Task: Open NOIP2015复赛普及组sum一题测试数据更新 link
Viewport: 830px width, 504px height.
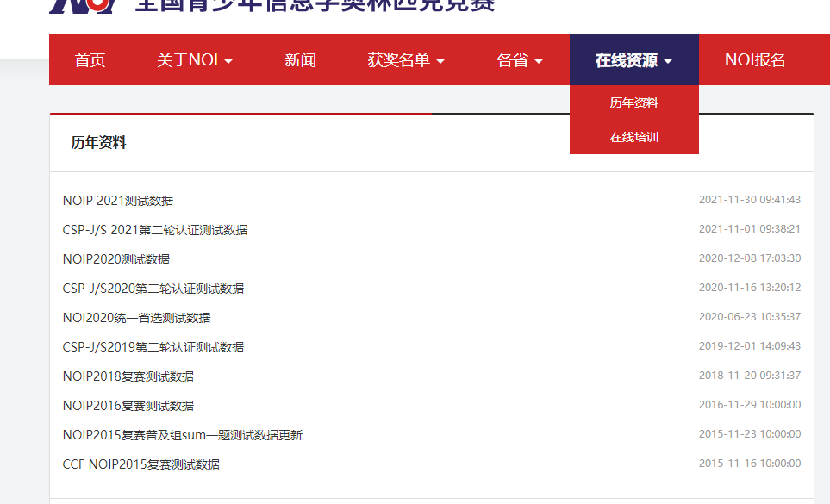Action: 183,435
